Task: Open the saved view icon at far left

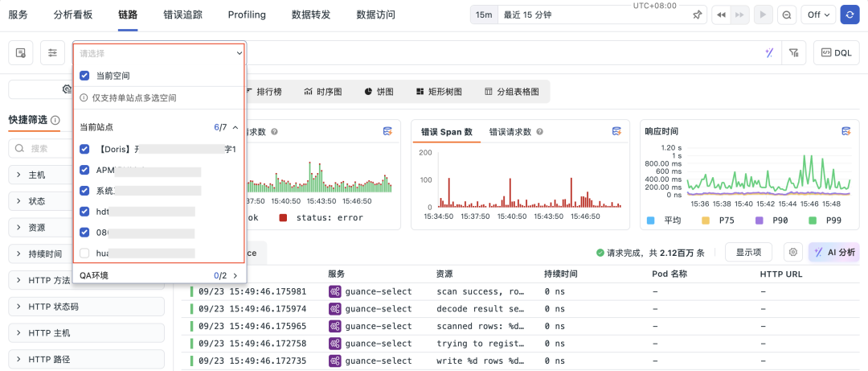Action: click(20, 52)
